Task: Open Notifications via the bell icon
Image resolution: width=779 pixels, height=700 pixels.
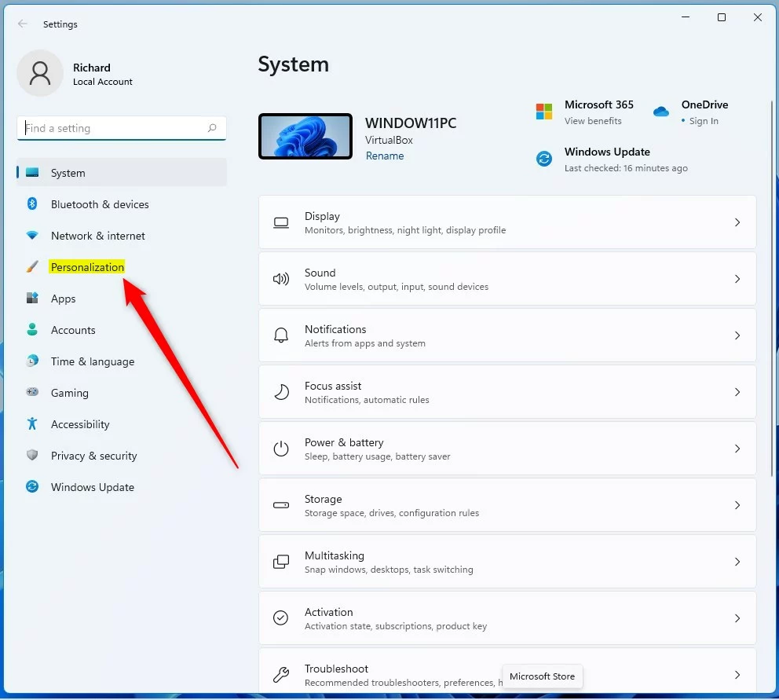Action: coord(280,335)
